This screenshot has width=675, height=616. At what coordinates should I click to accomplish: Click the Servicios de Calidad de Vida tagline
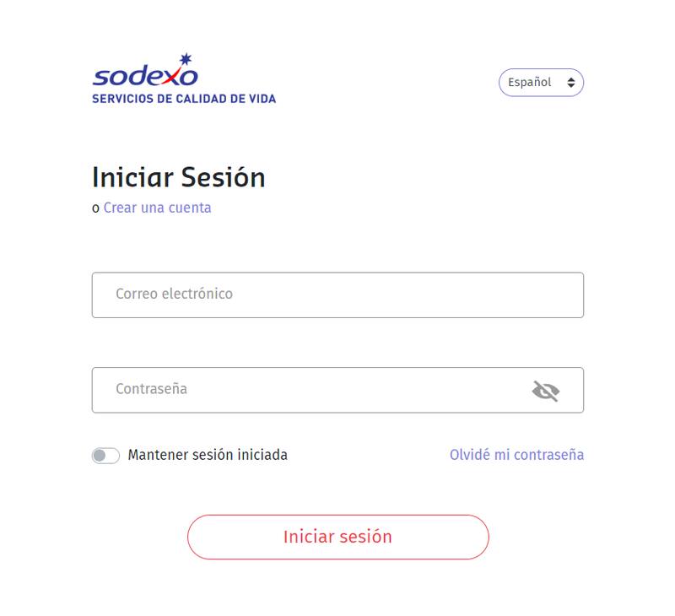click(x=184, y=99)
